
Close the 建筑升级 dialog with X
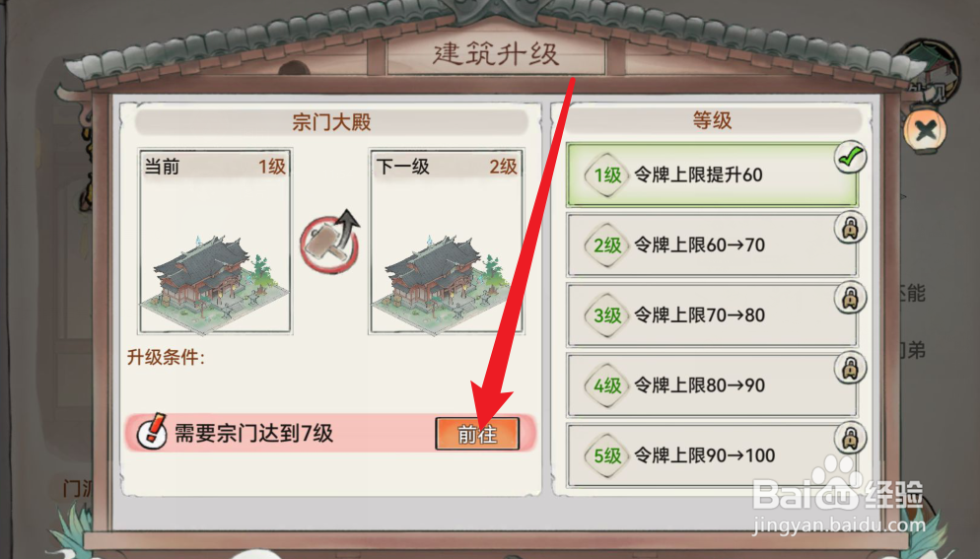click(x=925, y=131)
